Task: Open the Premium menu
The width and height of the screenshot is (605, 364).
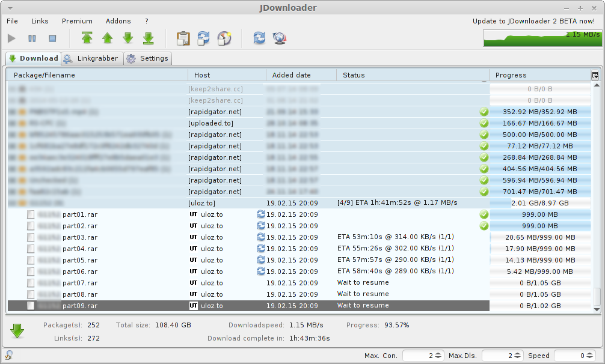Action: point(77,21)
